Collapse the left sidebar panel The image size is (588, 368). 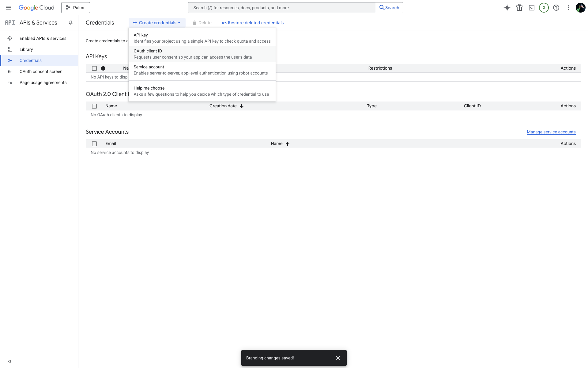tap(9, 361)
